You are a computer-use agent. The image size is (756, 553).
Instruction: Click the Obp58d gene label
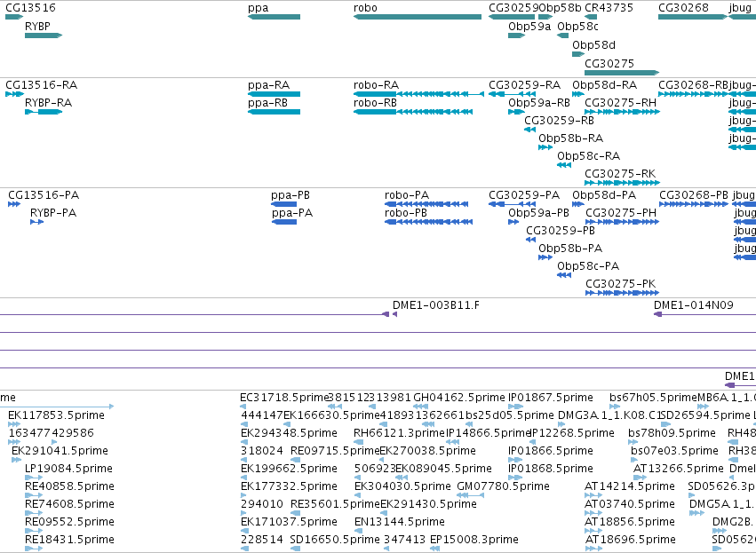coord(593,44)
